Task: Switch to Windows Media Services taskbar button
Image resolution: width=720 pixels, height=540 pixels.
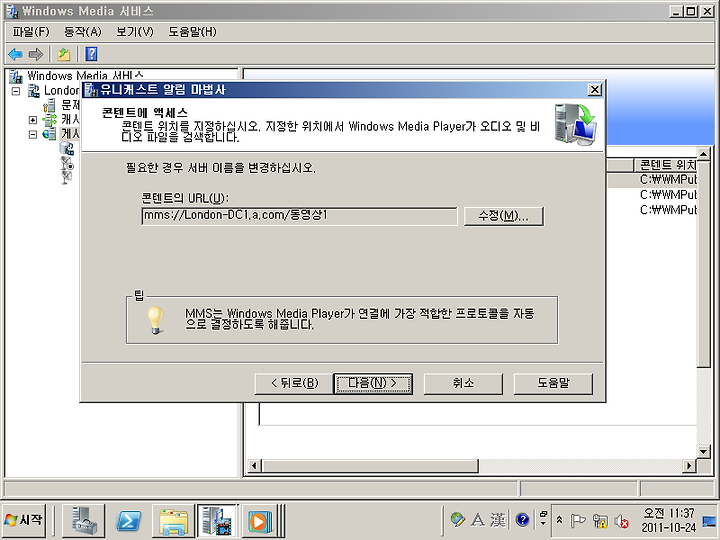Action: [217, 521]
